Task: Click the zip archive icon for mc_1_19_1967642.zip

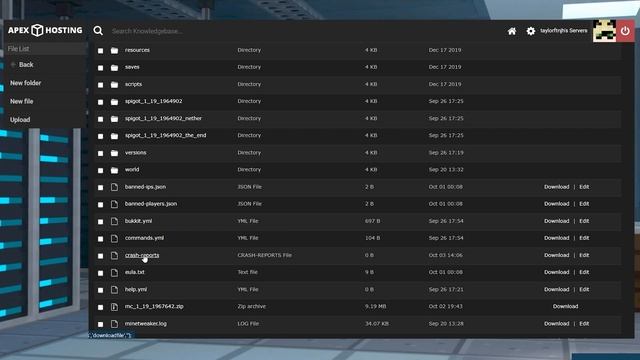Action: (x=114, y=307)
